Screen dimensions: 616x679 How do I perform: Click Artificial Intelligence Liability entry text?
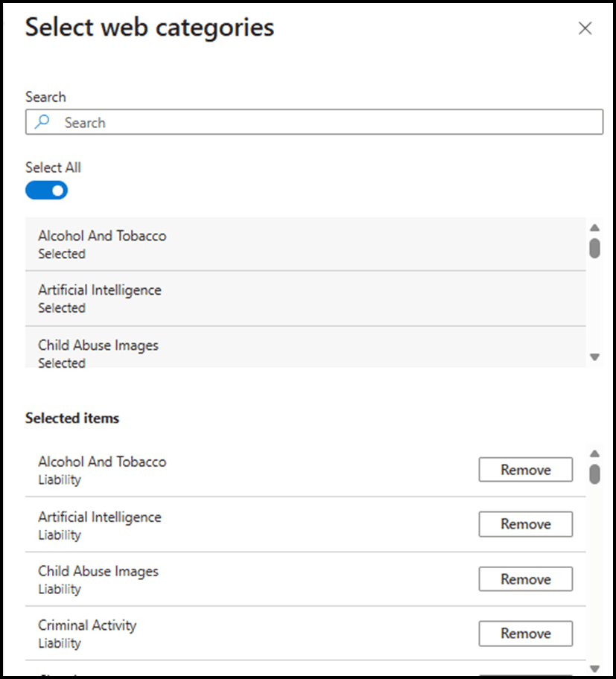[100, 526]
